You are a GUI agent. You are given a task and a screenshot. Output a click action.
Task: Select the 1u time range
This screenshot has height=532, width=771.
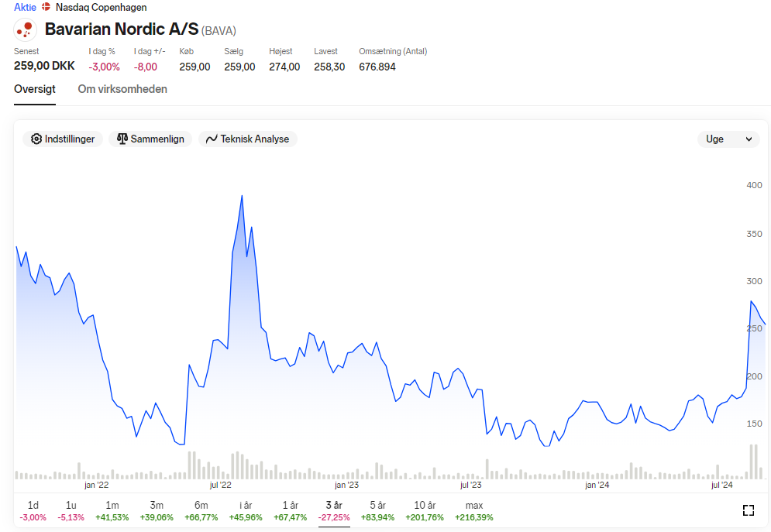(x=71, y=511)
